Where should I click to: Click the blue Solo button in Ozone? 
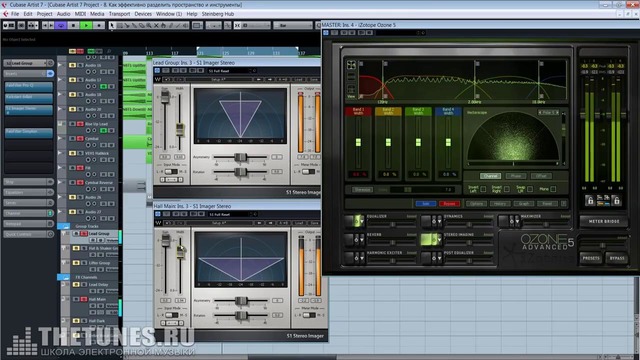pos(425,203)
